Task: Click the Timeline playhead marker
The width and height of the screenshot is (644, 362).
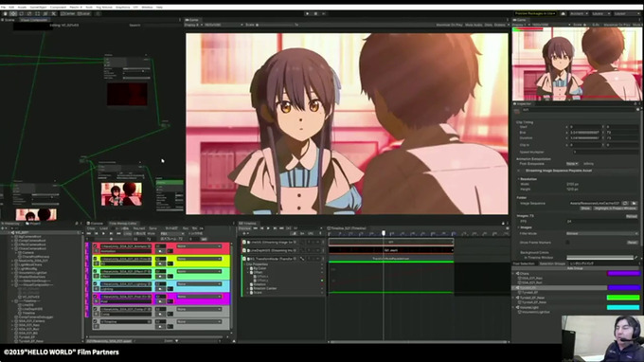Action: pos(384,233)
